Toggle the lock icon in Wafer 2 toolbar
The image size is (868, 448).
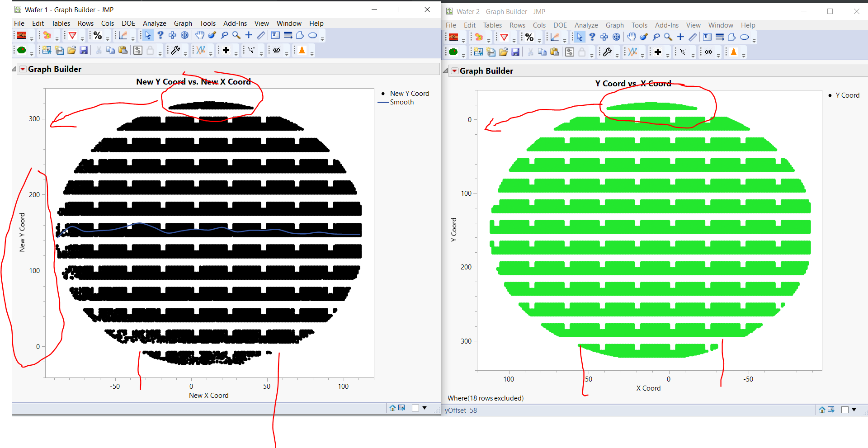582,52
